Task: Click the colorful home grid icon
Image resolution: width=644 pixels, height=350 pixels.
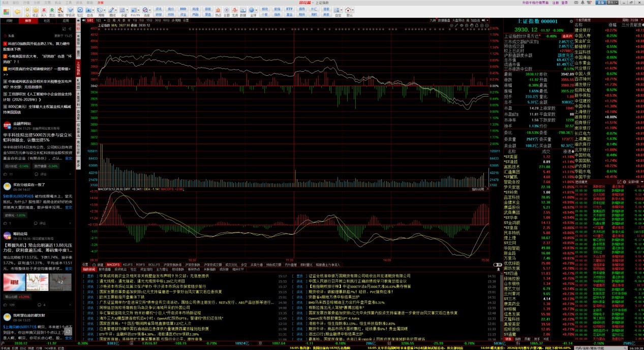Action: [x=6, y=11]
